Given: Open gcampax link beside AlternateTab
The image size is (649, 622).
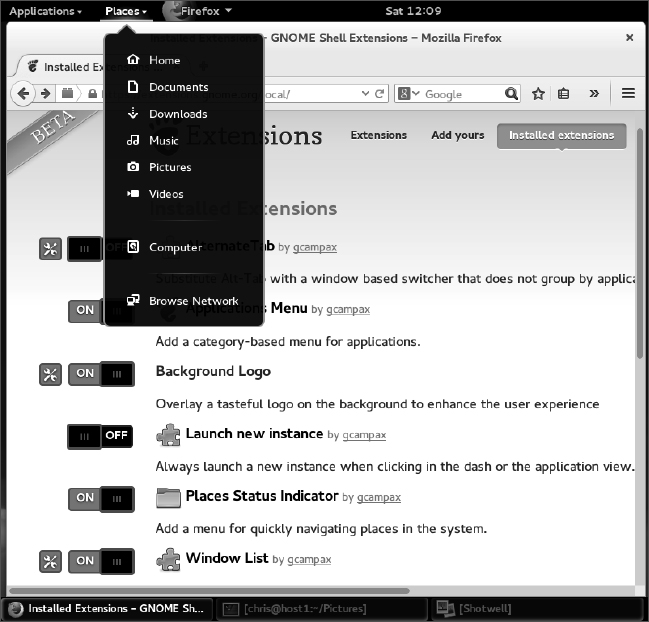Looking at the screenshot, I should point(315,247).
